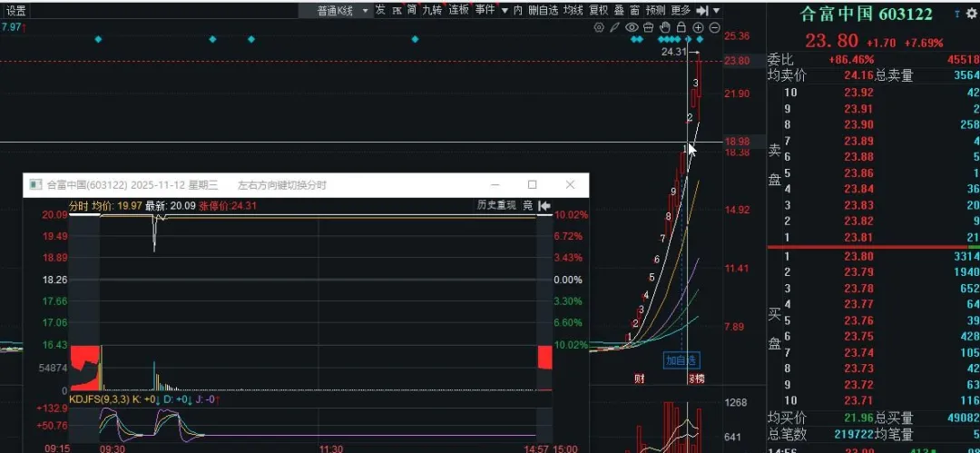Click buy level 2 price 23.79
This screenshot has height=453, width=980.
[x=857, y=272]
